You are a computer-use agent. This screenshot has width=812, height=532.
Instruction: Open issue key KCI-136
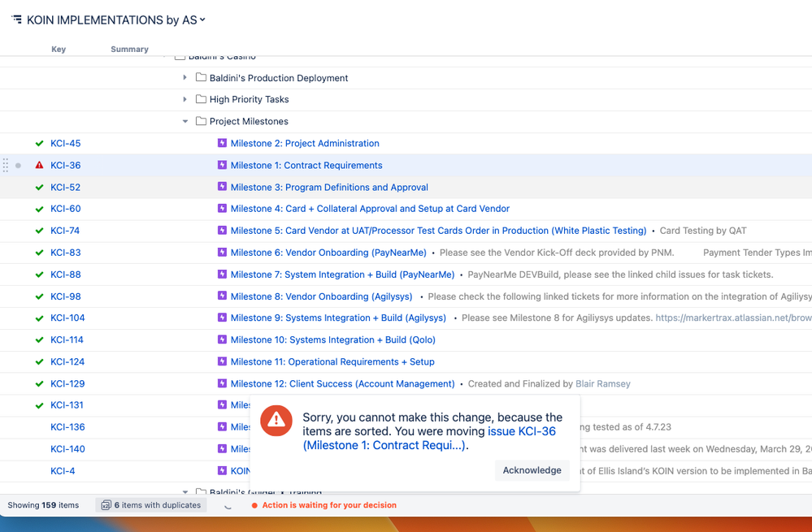(x=67, y=427)
